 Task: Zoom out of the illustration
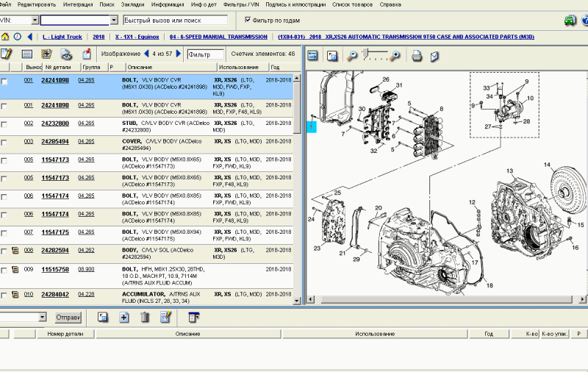[352, 57]
